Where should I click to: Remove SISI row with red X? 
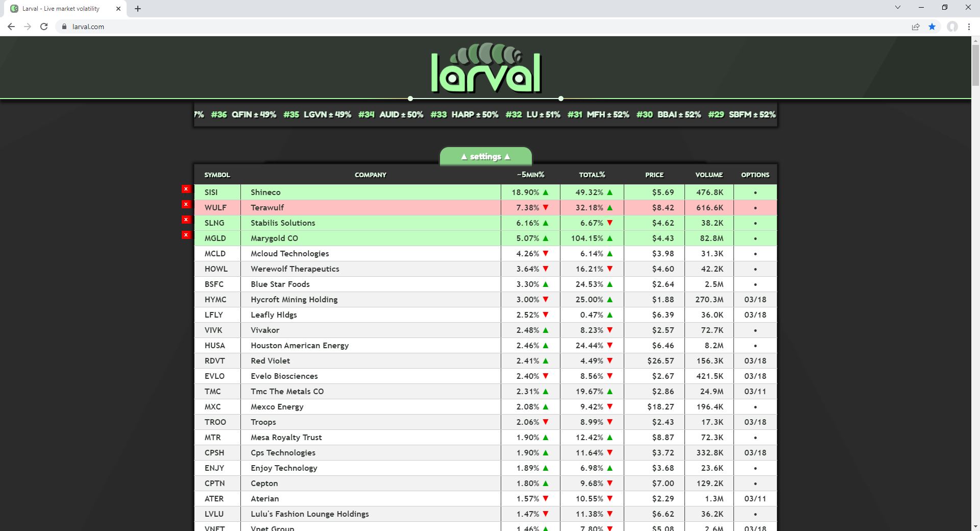point(186,189)
